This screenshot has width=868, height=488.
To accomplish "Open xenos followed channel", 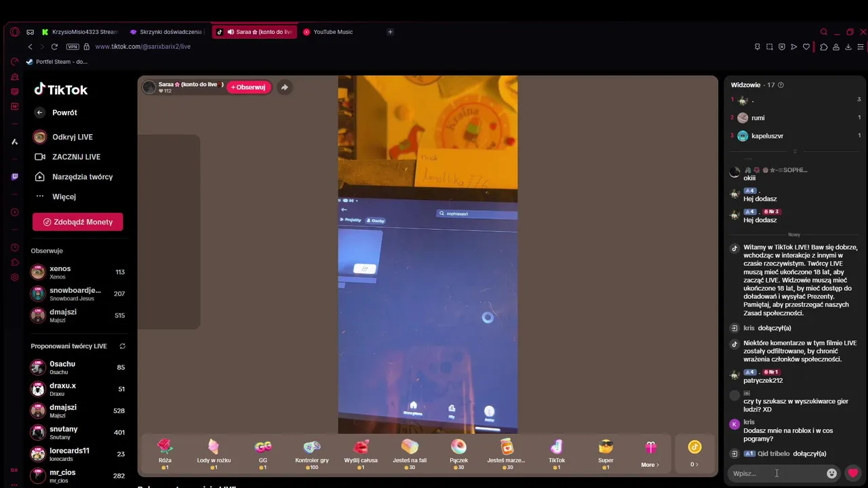I will 78,272.
